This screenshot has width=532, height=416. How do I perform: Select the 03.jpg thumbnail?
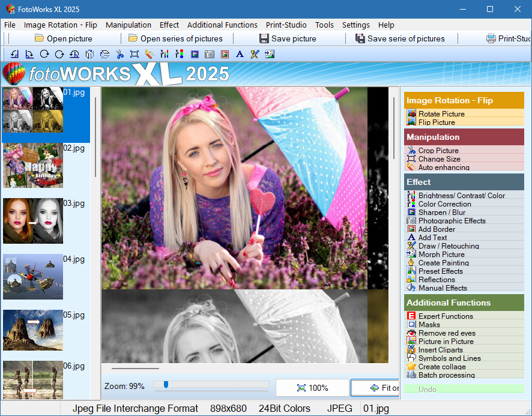point(33,221)
